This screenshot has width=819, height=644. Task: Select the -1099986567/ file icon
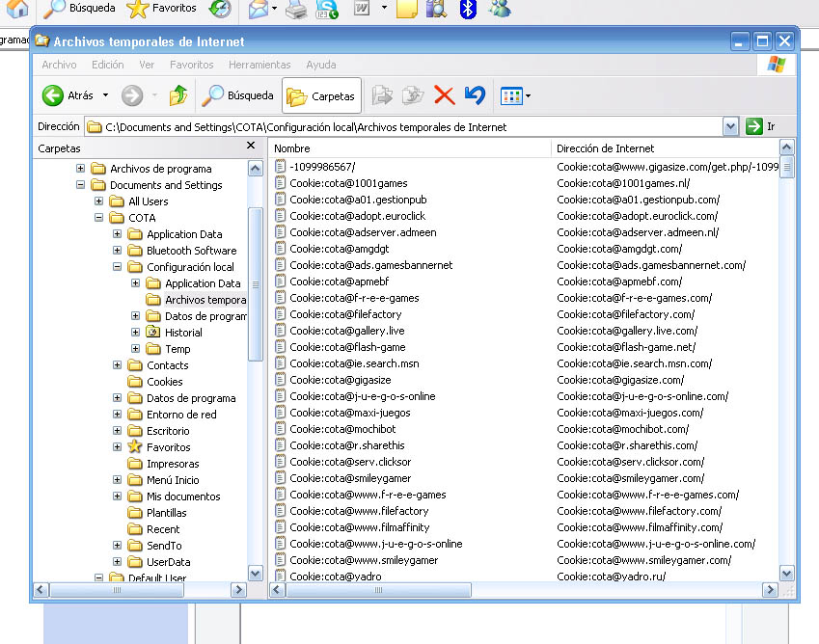(281, 167)
